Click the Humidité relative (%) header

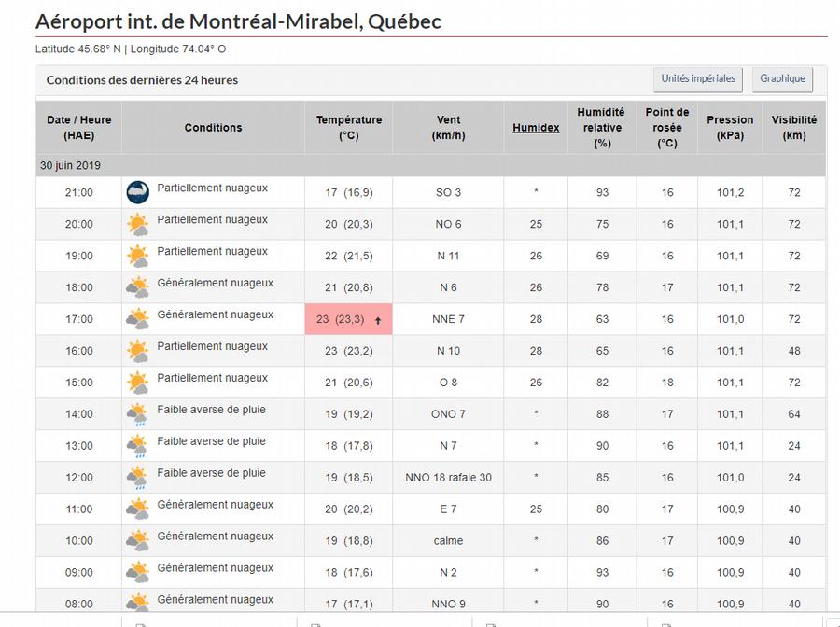pos(602,128)
